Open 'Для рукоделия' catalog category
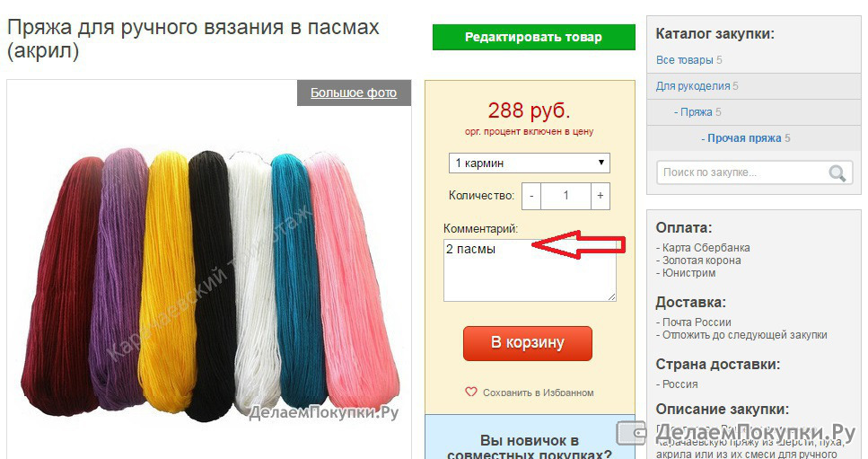868x459 pixels. (693, 86)
